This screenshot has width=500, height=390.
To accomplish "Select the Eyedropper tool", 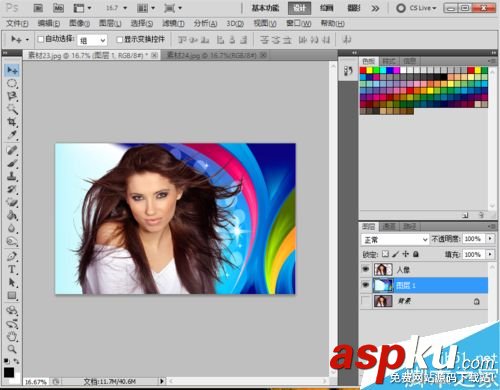I will click(12, 135).
